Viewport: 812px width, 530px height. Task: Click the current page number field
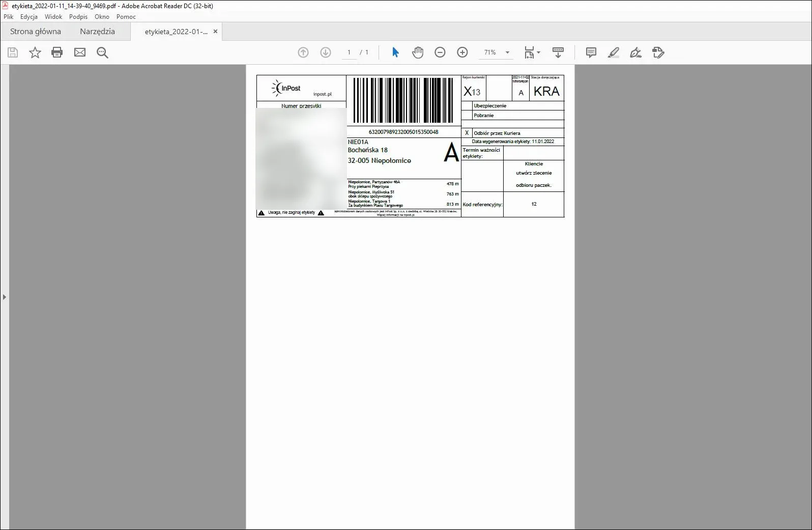pyautogui.click(x=349, y=52)
